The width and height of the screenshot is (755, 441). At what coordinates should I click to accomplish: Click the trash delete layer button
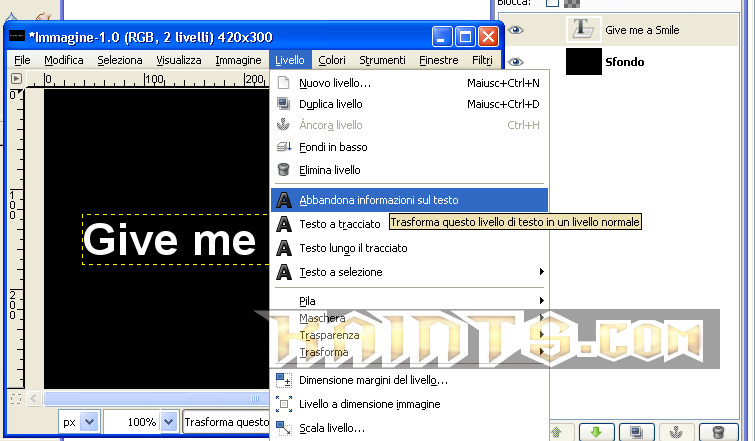[x=718, y=432]
